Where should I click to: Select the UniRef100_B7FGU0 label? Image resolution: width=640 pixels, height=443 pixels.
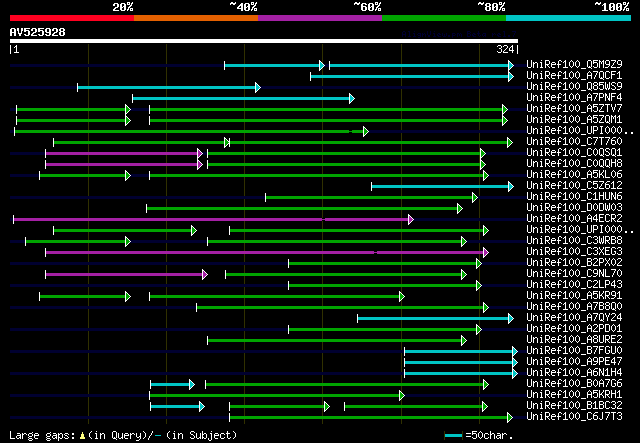click(x=574, y=351)
